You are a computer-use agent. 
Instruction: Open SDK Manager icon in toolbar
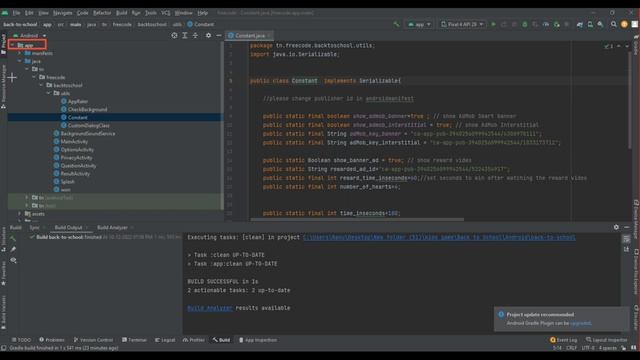[600, 24]
